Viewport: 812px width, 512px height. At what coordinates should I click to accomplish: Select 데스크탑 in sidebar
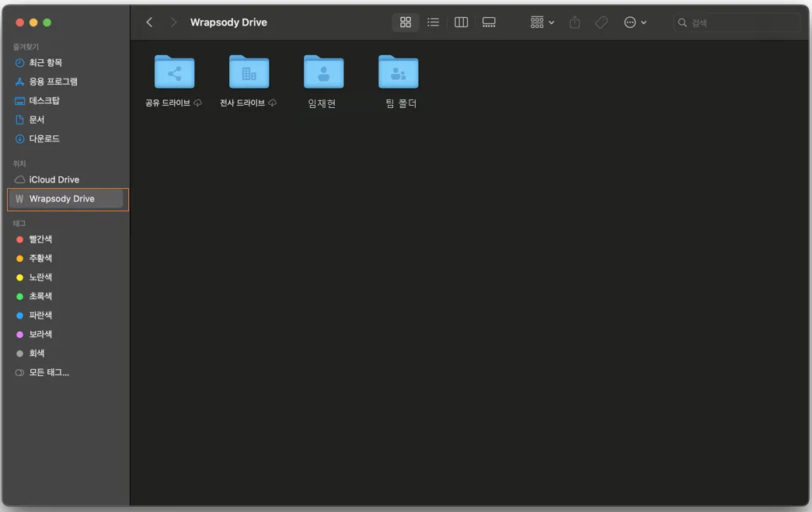tap(66, 100)
